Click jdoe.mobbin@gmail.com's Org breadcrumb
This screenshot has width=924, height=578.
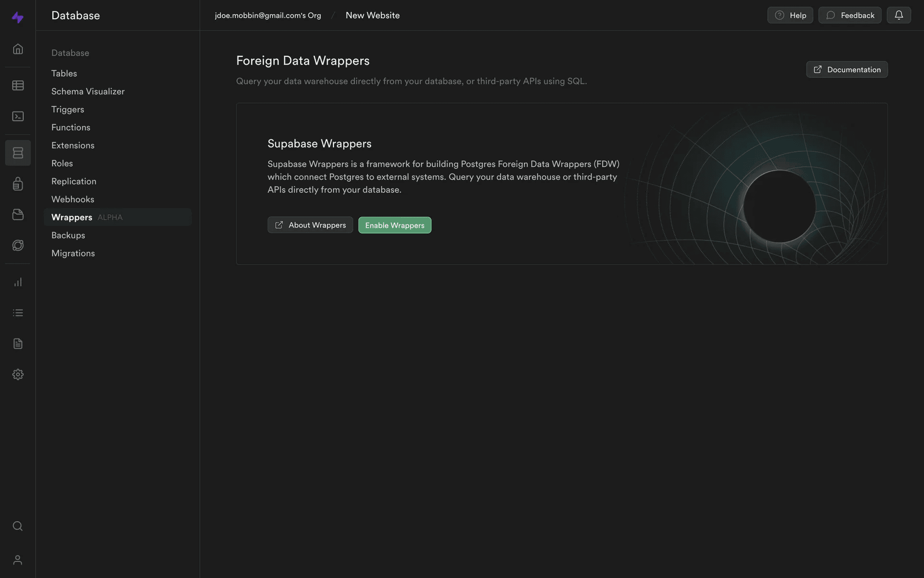(x=268, y=15)
